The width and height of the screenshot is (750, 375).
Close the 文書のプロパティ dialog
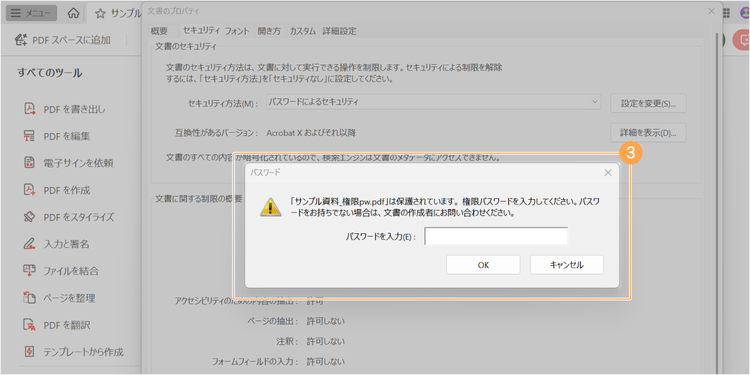pyautogui.click(x=711, y=11)
